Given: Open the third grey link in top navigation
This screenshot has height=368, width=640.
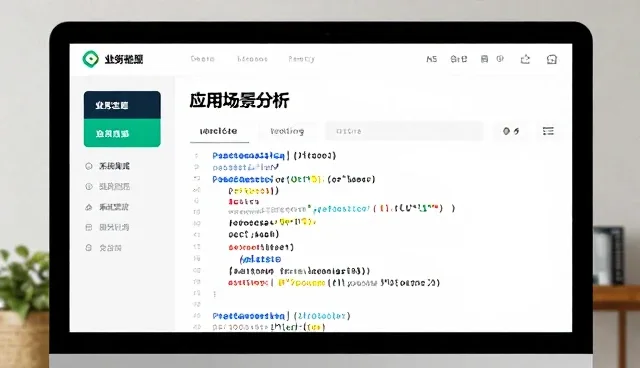Looking at the screenshot, I should pyautogui.click(x=302, y=59).
